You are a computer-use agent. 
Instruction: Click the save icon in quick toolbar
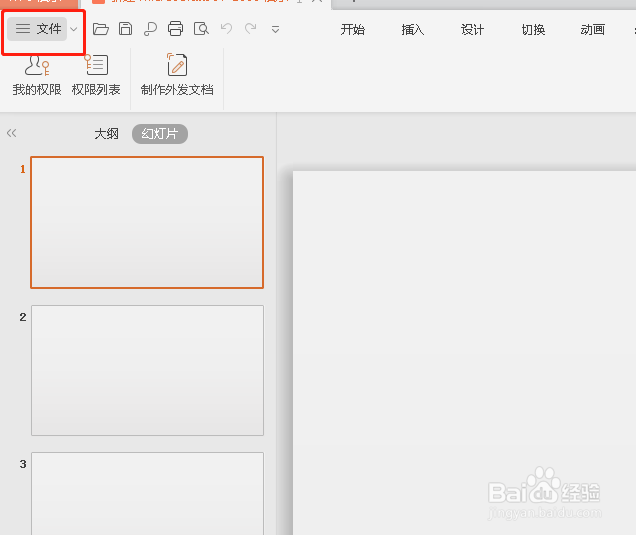(x=125, y=29)
